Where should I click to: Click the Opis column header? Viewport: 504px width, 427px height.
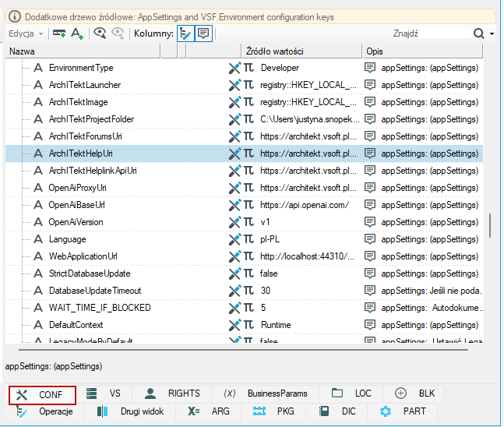423,51
